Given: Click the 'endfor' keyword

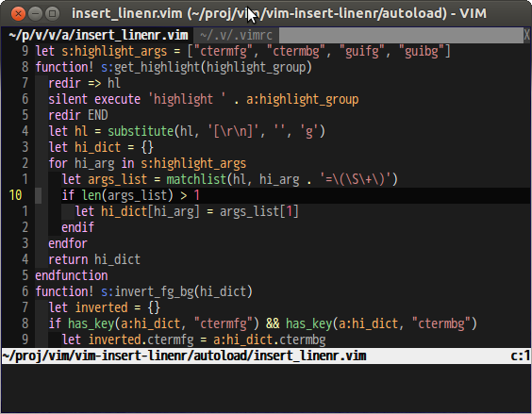Looking at the screenshot, I should (68, 243).
